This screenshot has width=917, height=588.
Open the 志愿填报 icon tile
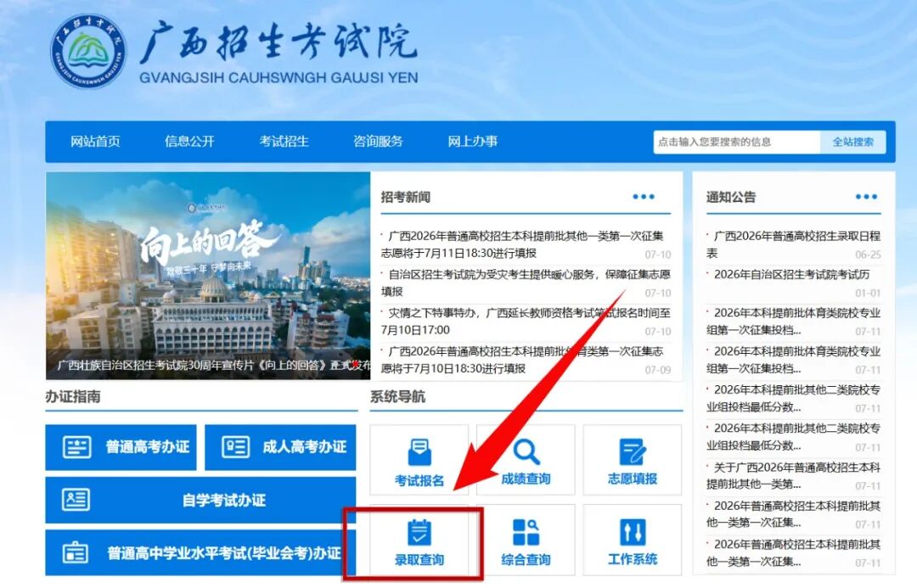633,461
